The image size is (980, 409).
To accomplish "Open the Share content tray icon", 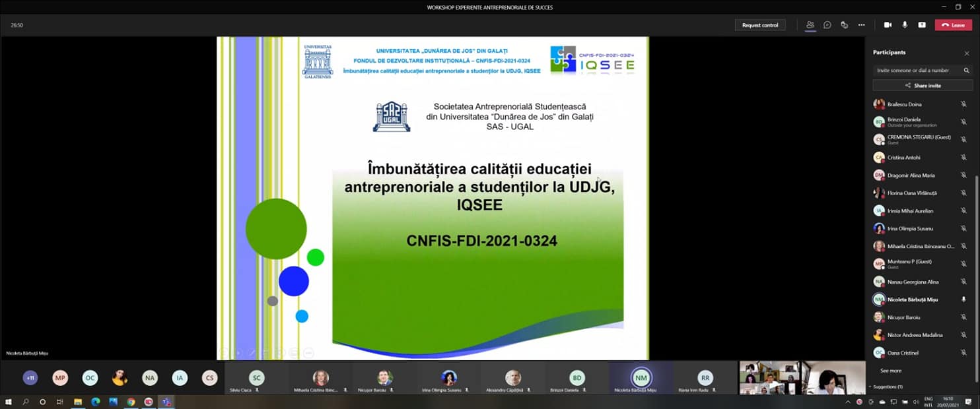I will pos(922,25).
